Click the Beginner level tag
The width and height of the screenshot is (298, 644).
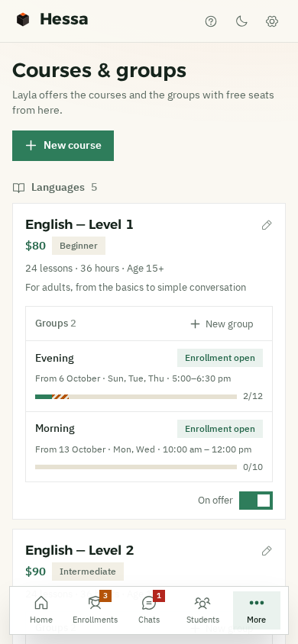pyautogui.click(x=79, y=246)
